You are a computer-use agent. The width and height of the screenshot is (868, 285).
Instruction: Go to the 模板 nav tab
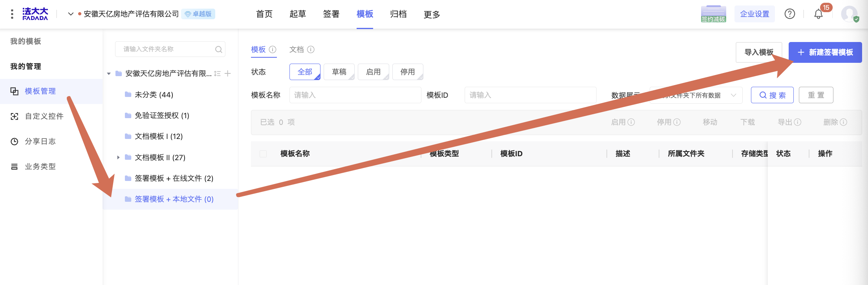[364, 14]
